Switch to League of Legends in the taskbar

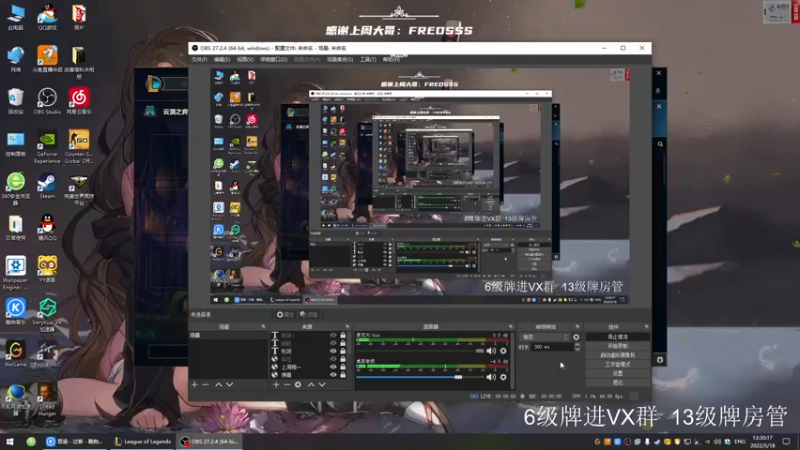pyautogui.click(x=143, y=441)
